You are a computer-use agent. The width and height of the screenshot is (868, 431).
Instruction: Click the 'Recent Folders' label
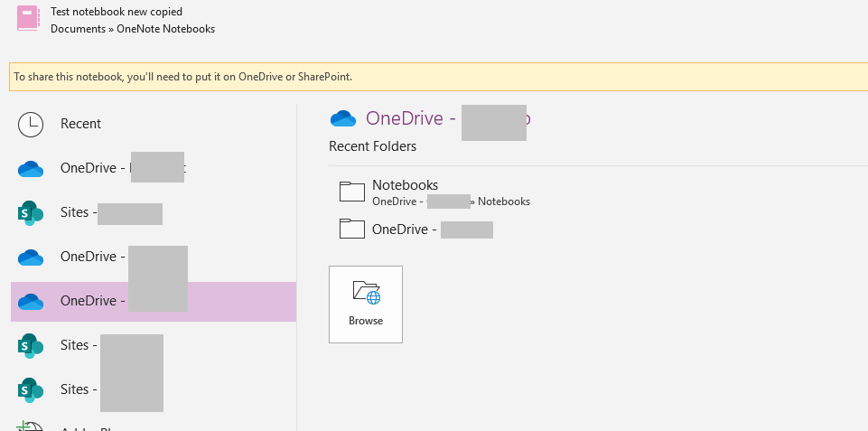click(372, 146)
